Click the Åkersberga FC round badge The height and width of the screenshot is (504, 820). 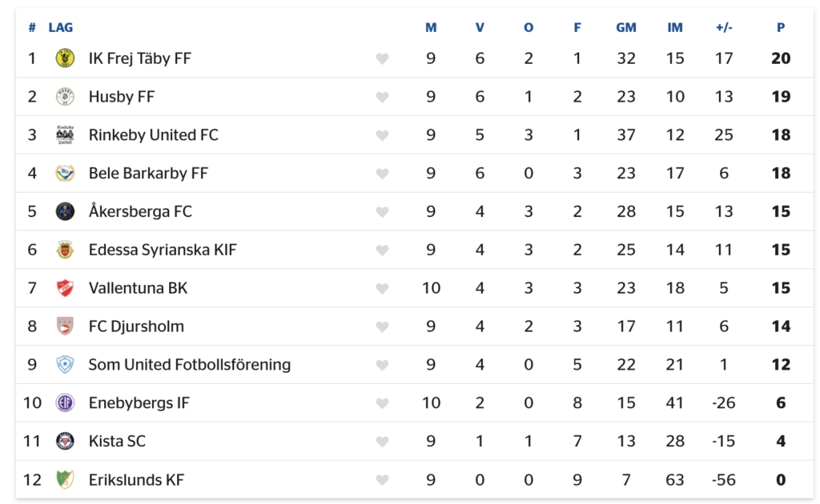(x=65, y=211)
